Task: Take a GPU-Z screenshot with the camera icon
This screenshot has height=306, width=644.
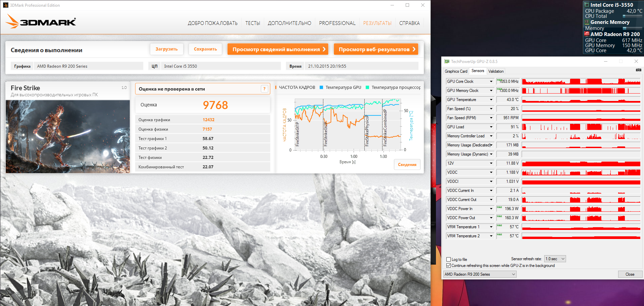Action: (638, 70)
